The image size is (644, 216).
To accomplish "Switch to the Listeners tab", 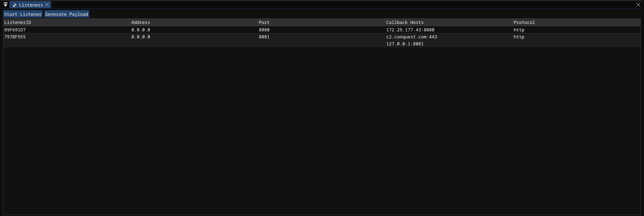I will pos(31,5).
